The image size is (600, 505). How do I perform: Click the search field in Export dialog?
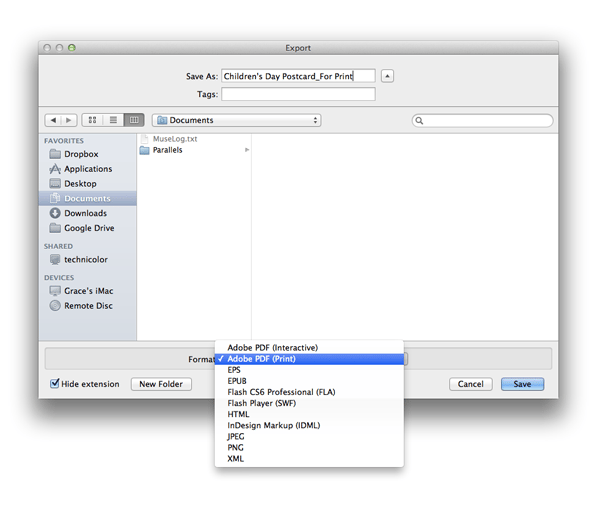[482, 121]
